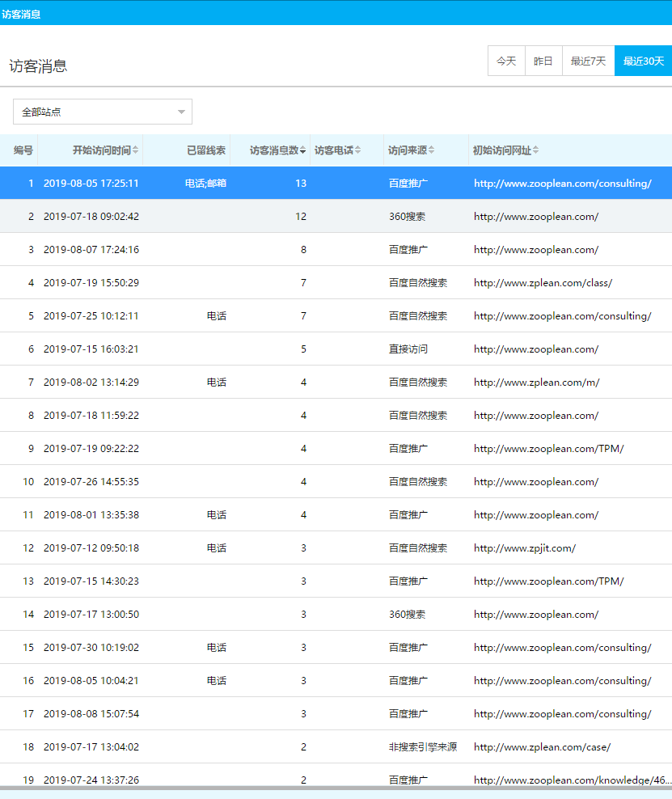Sort by 开始访问时间 sort arrows icon
Viewport: 672px width, 799px height.
136,150
